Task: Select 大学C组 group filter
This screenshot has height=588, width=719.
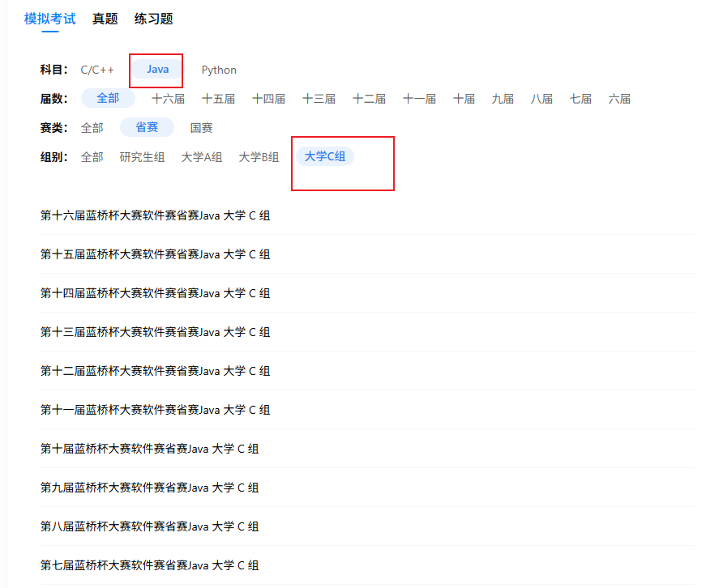Action: [325, 156]
